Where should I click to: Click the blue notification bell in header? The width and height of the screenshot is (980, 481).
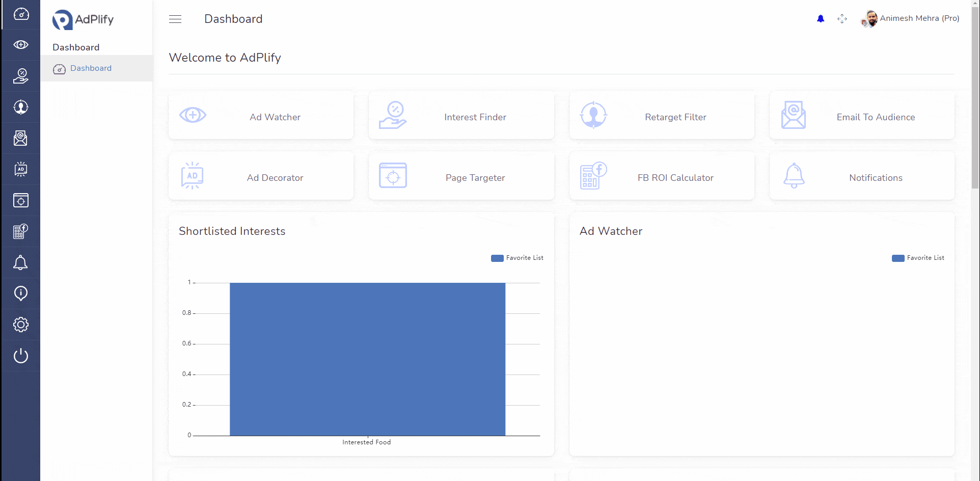click(820, 19)
